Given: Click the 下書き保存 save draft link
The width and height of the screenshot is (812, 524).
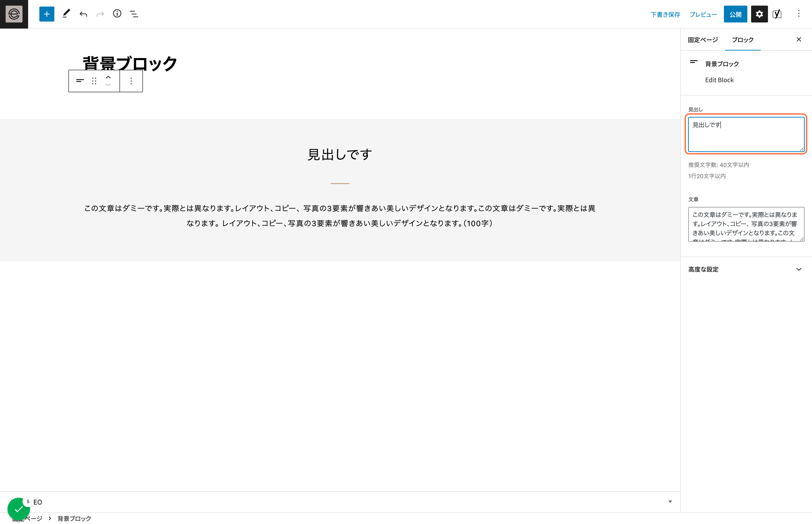Looking at the screenshot, I should click(x=665, y=15).
